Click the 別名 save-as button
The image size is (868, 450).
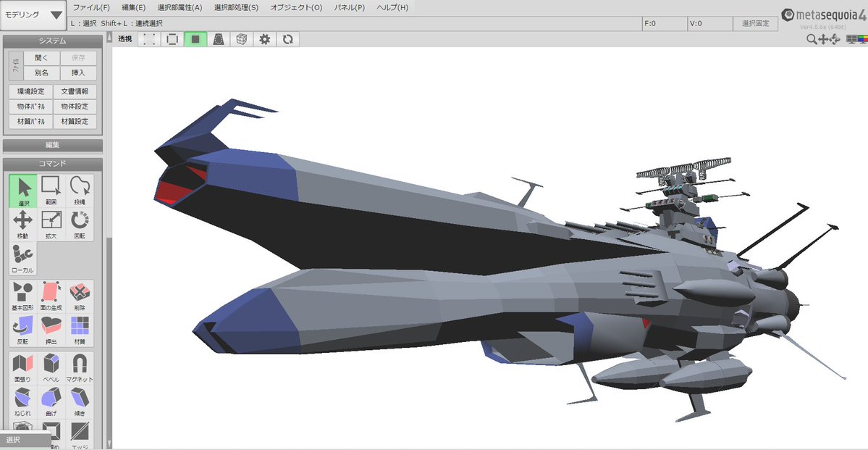(41, 72)
